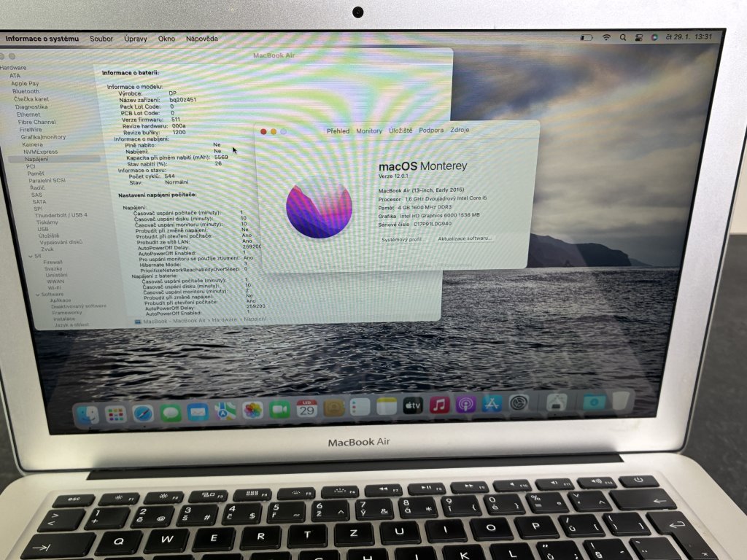Collapse the Software section in sidebar

(x=38, y=295)
